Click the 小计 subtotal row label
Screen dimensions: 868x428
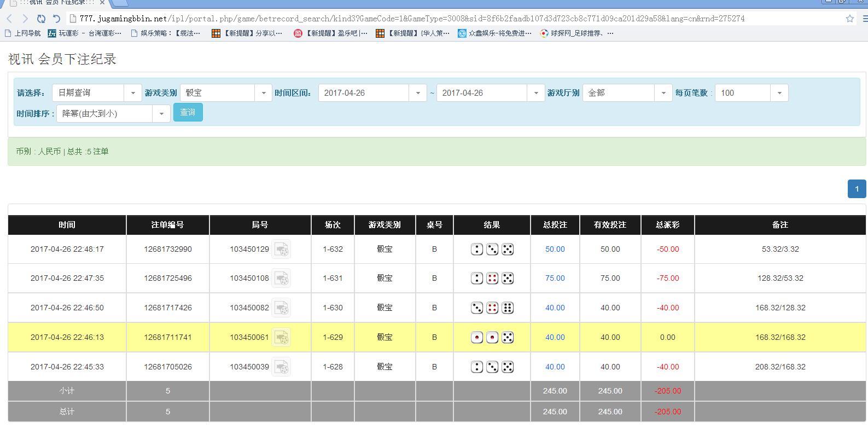(x=67, y=391)
